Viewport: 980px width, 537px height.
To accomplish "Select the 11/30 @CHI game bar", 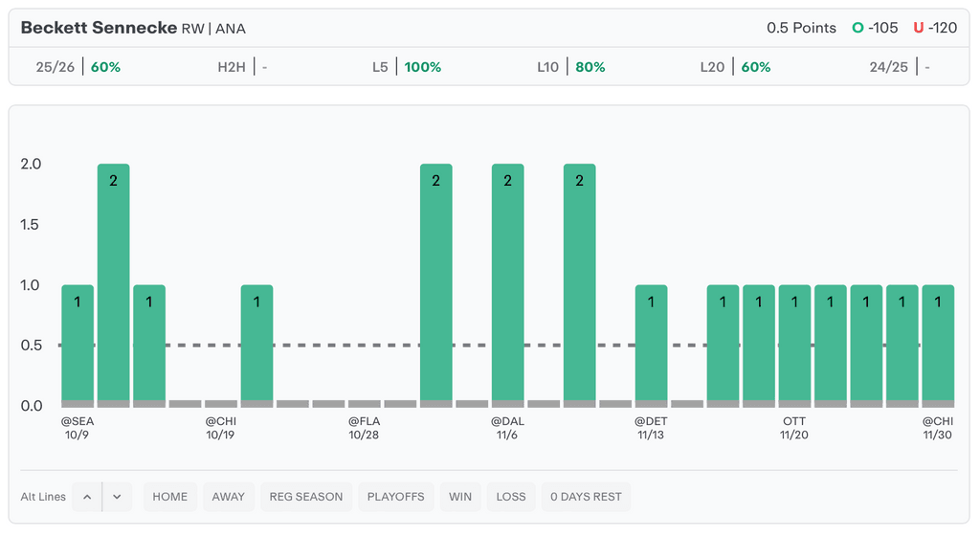I will point(938,345).
